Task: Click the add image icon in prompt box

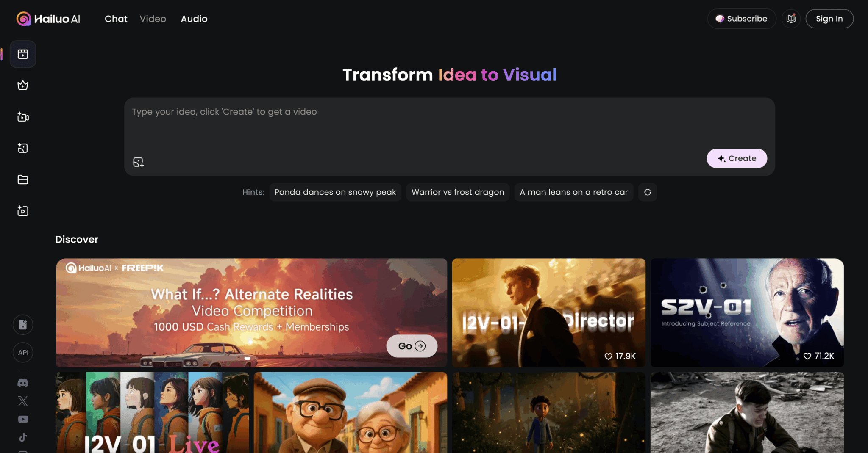Action: 138,162
